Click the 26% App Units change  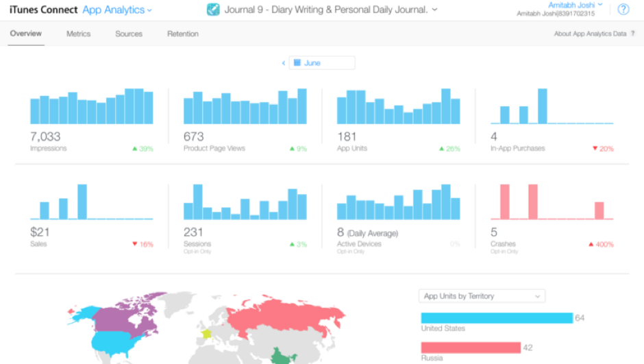(x=454, y=149)
